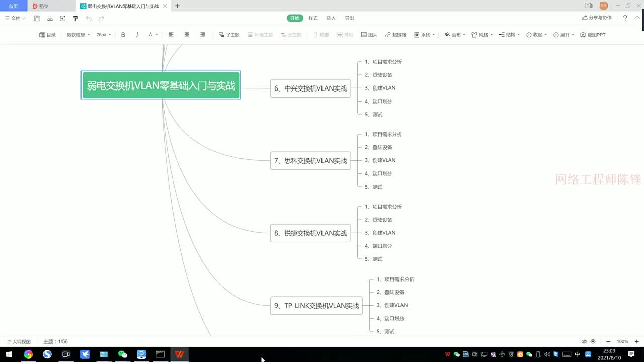Open the 文件 menu
The height and width of the screenshot is (362, 644).
[x=15, y=18]
